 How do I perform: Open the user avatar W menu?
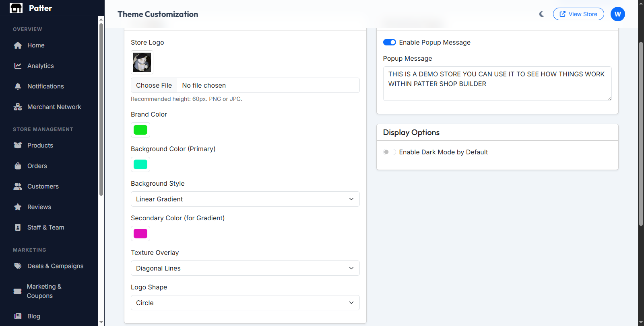[x=617, y=14]
